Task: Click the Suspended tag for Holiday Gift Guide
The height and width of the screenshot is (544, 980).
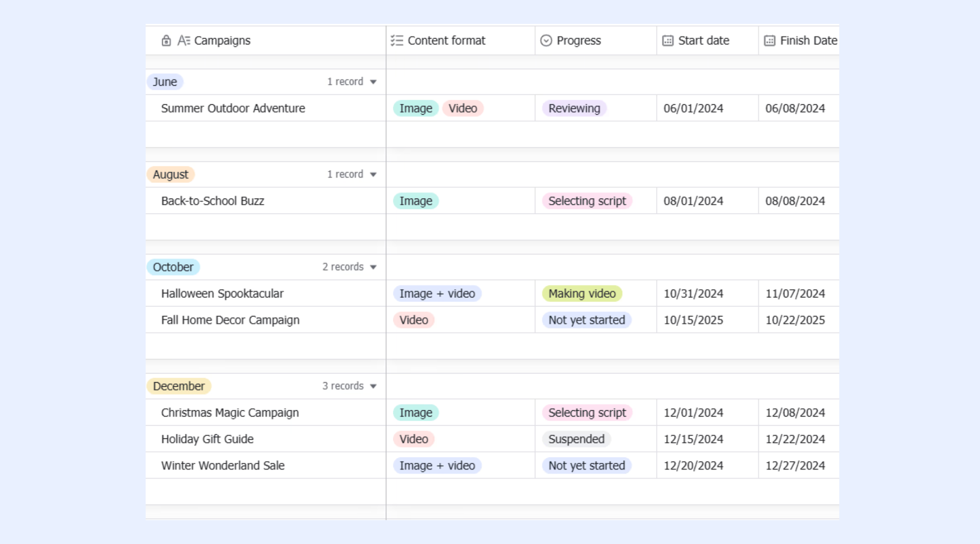Action: click(576, 439)
